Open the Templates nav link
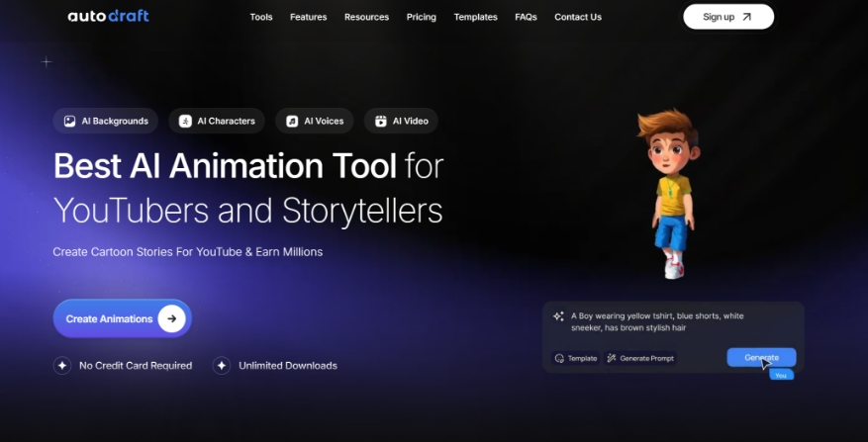The image size is (868, 442). click(475, 17)
